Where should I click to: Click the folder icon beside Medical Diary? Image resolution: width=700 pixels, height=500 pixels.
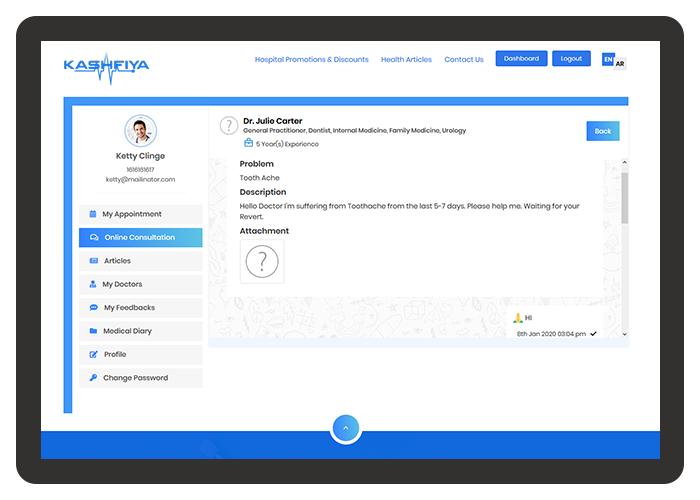tap(93, 331)
